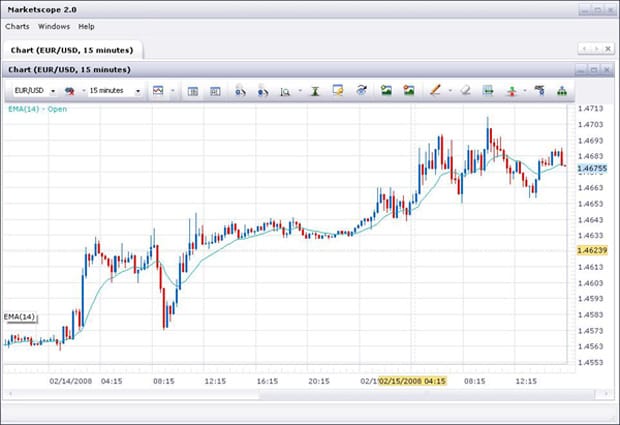Select the pencil draw line tool
Screen dimensions: 620x425
pyautogui.click(x=435, y=90)
